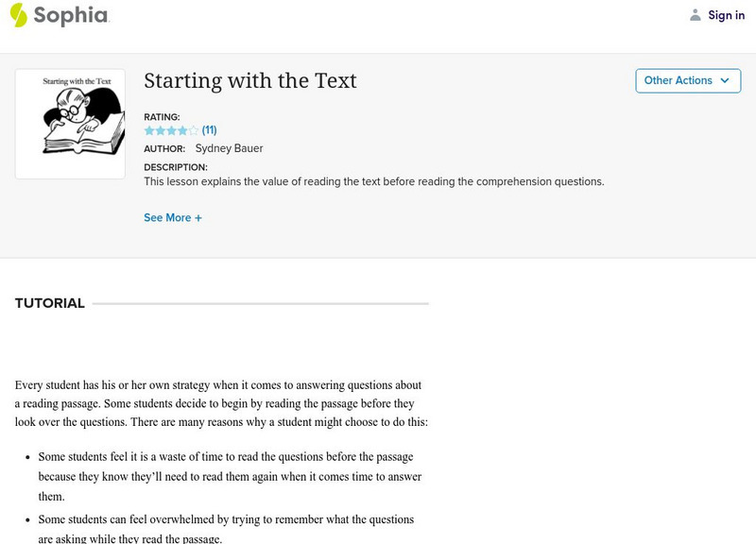
Task: Click the chevron arrow on Other Actions
Action: [x=725, y=80]
